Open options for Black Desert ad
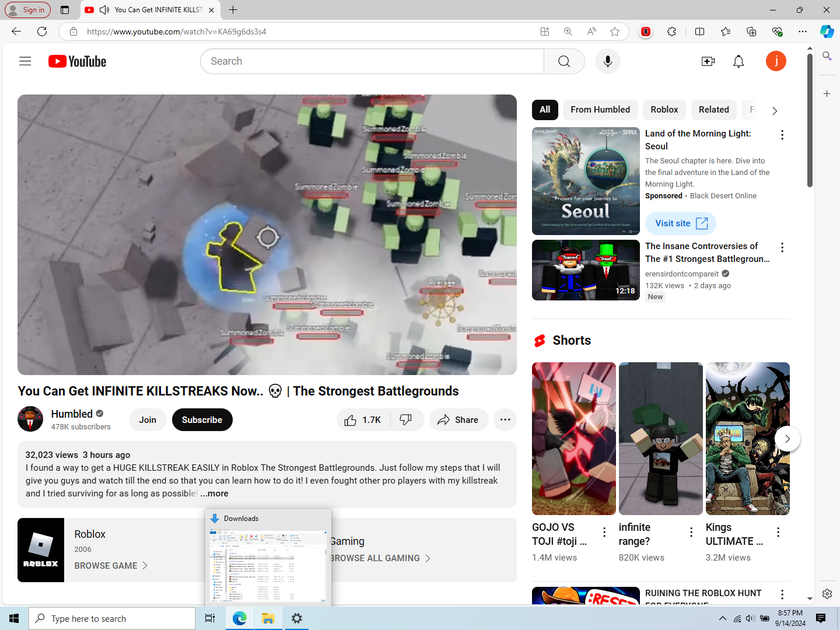Screen dimensions: 840x630 point(782,135)
